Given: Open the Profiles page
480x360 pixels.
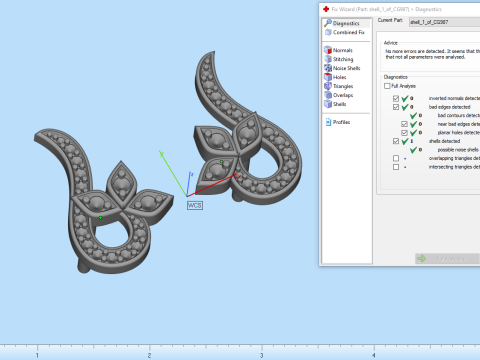Looking at the screenshot, I should (x=338, y=122).
